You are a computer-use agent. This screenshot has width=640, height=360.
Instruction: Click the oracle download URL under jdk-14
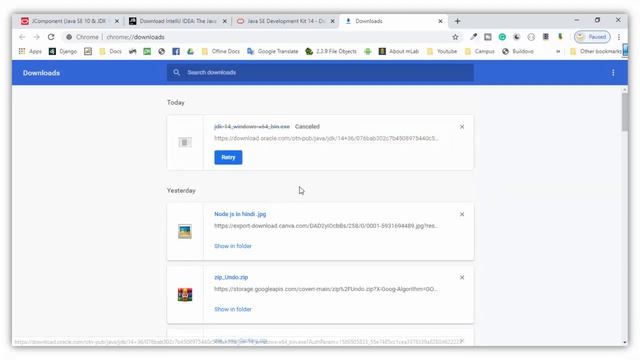coord(326,138)
